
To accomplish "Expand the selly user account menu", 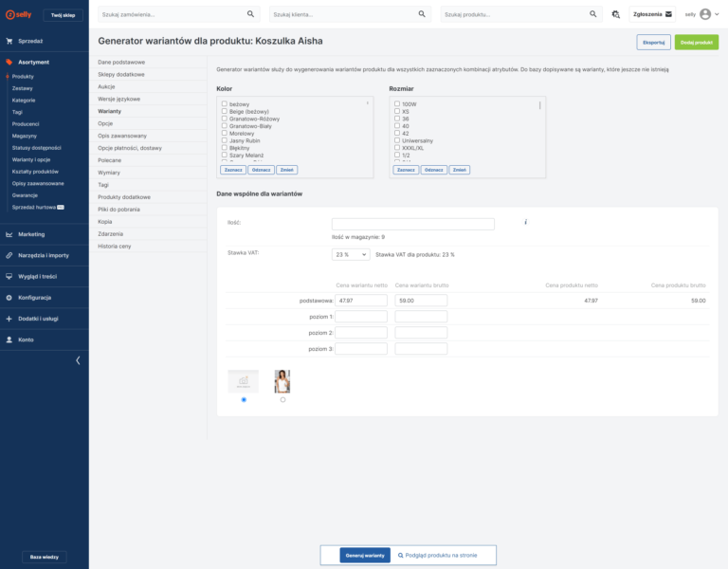I will (705, 14).
